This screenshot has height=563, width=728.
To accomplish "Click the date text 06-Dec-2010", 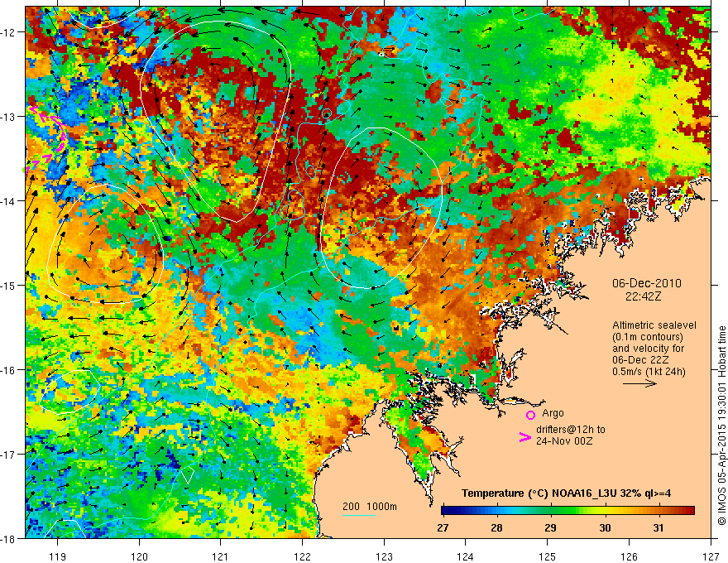I will [x=647, y=283].
